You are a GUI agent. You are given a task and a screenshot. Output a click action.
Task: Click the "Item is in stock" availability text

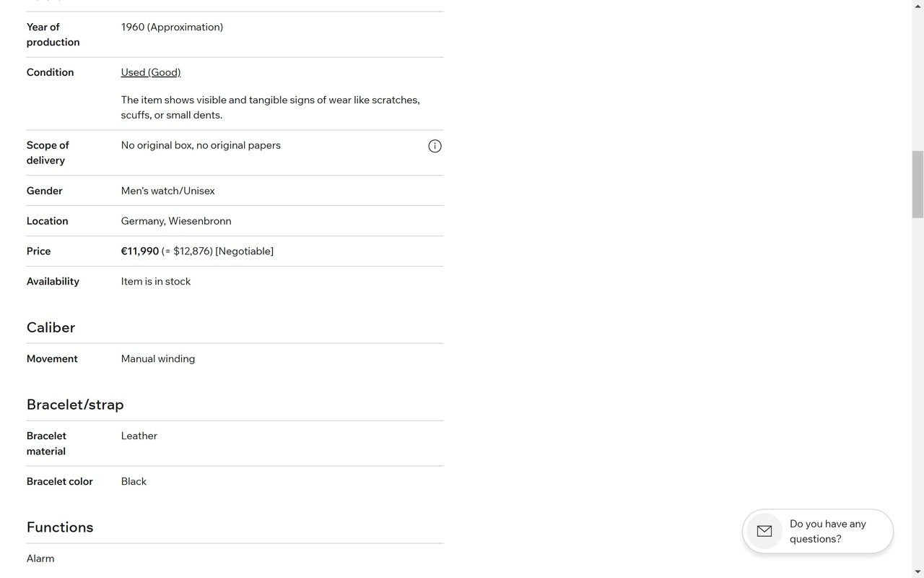156,282
